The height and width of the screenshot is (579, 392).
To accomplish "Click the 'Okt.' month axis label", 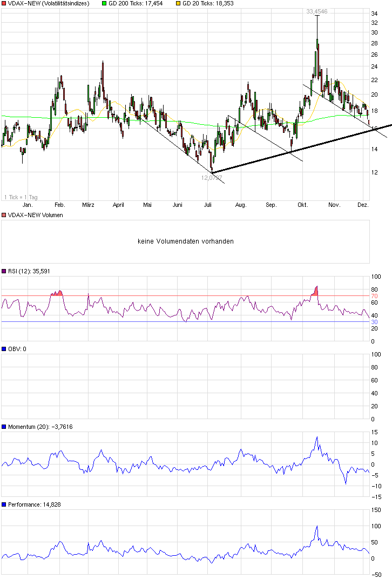I will (x=303, y=205).
